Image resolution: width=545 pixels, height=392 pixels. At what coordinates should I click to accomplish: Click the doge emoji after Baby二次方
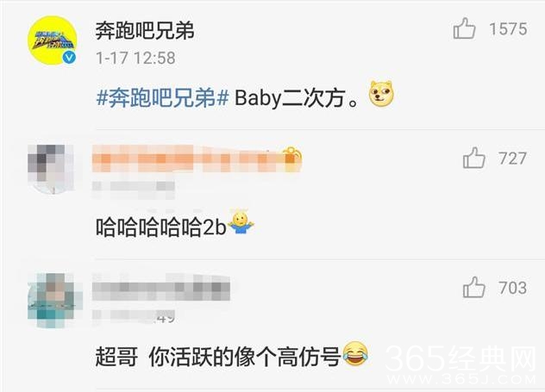381,94
